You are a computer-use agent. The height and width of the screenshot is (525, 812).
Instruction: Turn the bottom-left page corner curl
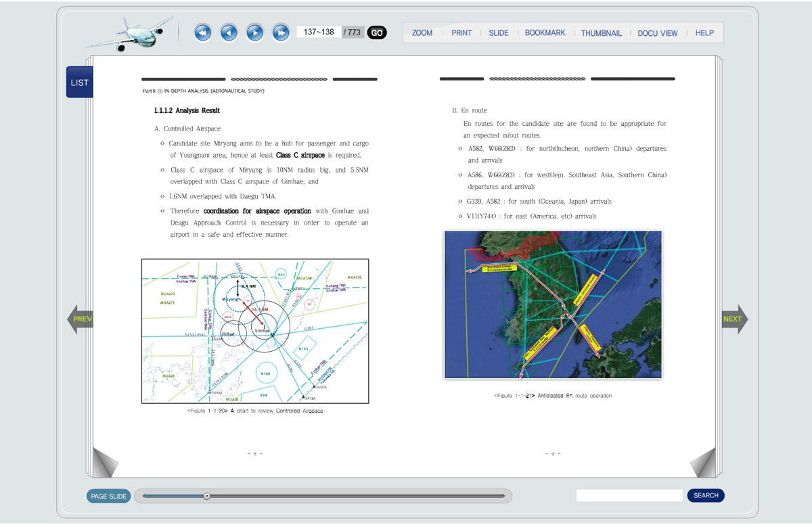pyautogui.click(x=104, y=463)
